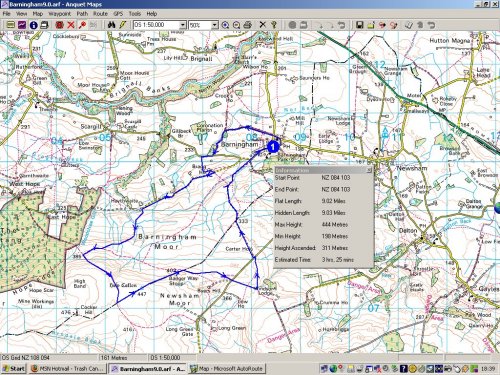Click the Start Point value NZ 084 103
Viewport: 500px width, 375px height.
click(336, 178)
